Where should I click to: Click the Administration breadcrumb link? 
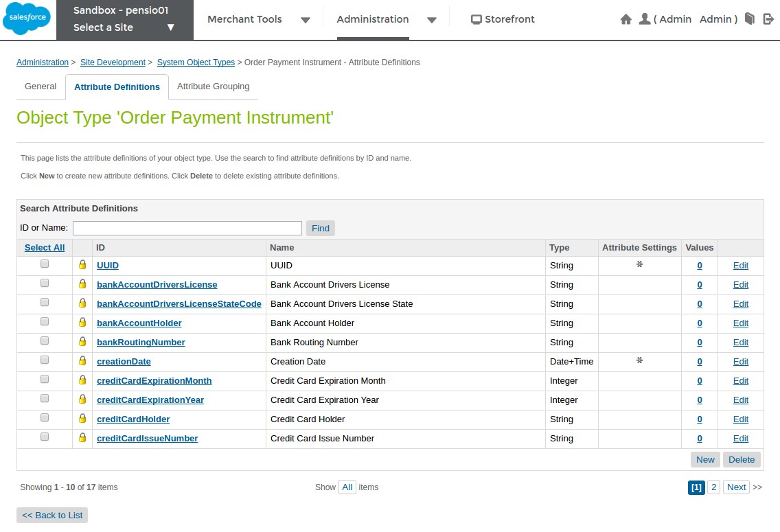(43, 62)
